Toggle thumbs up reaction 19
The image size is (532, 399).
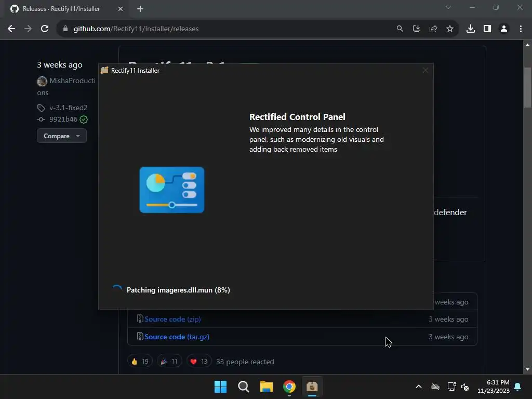coord(140,362)
